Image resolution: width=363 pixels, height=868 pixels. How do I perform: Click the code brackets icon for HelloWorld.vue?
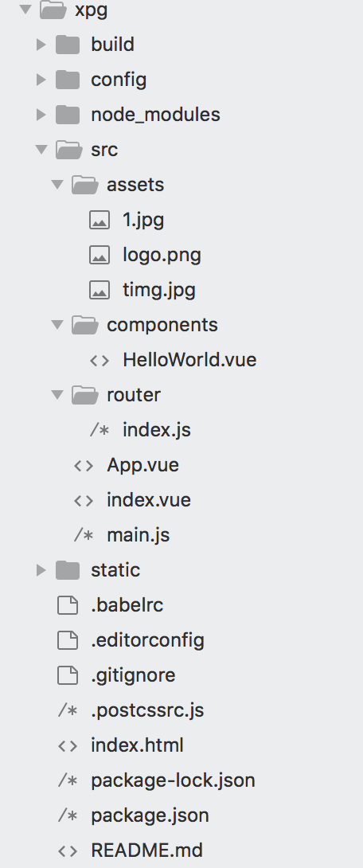[x=100, y=361]
